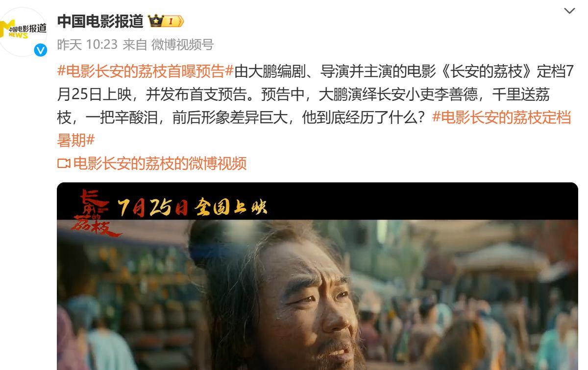Click the level I tag beside the crown
The height and width of the screenshot is (370, 588).
173,21
